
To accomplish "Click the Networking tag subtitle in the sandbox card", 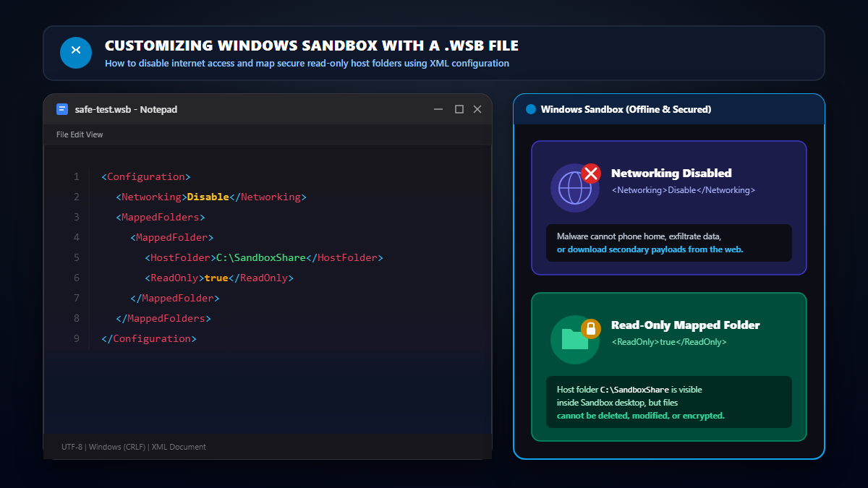I will click(x=684, y=190).
